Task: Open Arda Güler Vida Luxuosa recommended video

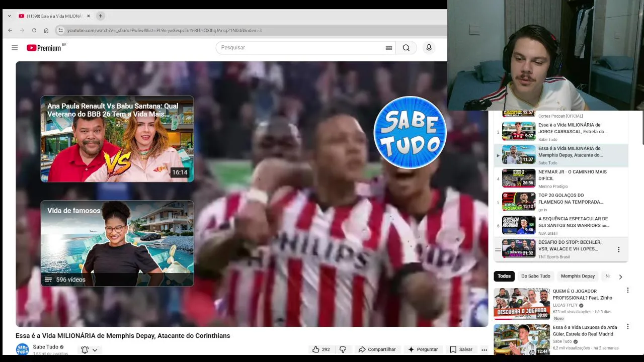Action: [x=522, y=340]
